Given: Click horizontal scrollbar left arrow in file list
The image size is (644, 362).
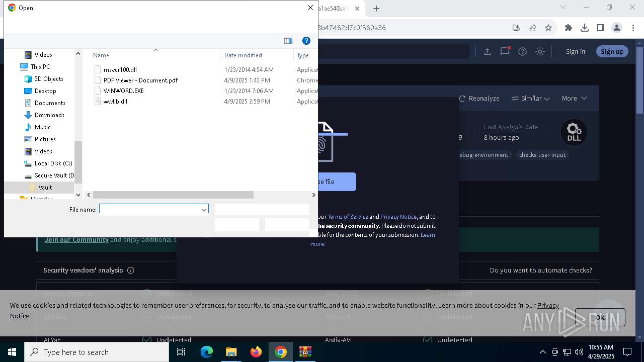Looking at the screenshot, I should tap(89, 195).
